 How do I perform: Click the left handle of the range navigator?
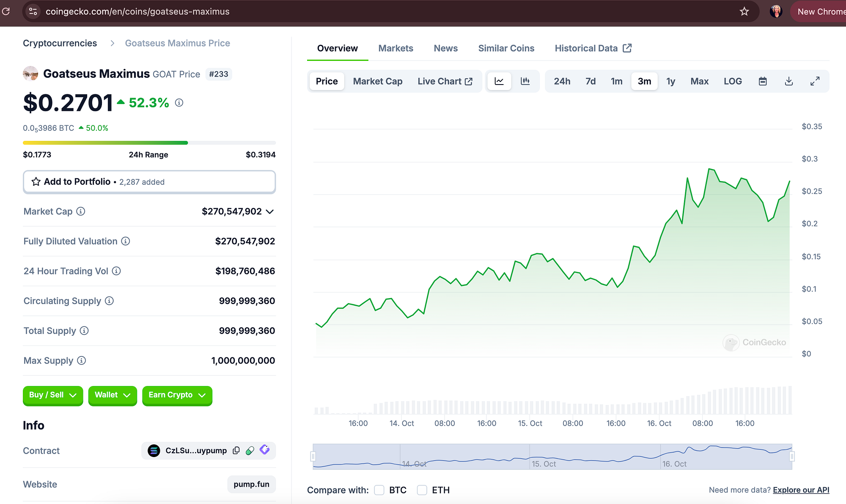click(313, 456)
